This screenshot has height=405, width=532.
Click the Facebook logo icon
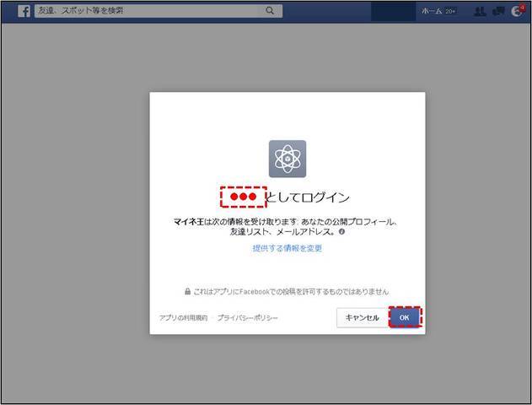point(24,11)
